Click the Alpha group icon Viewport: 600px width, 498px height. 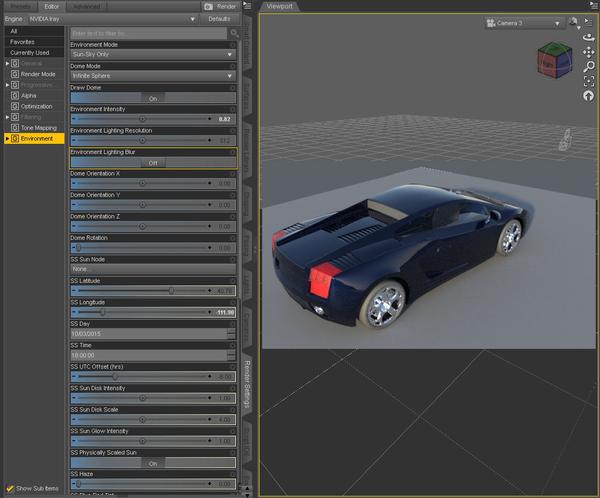(15, 95)
